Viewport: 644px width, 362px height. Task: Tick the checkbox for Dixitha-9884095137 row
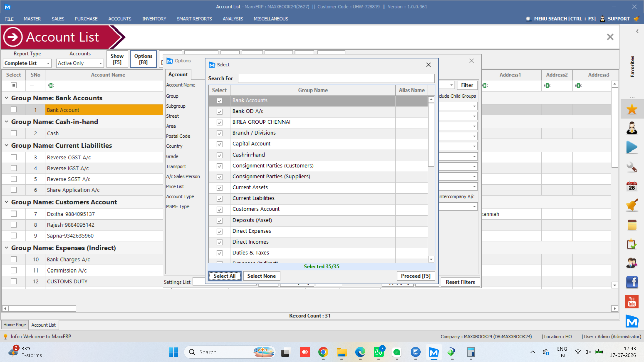(x=14, y=214)
